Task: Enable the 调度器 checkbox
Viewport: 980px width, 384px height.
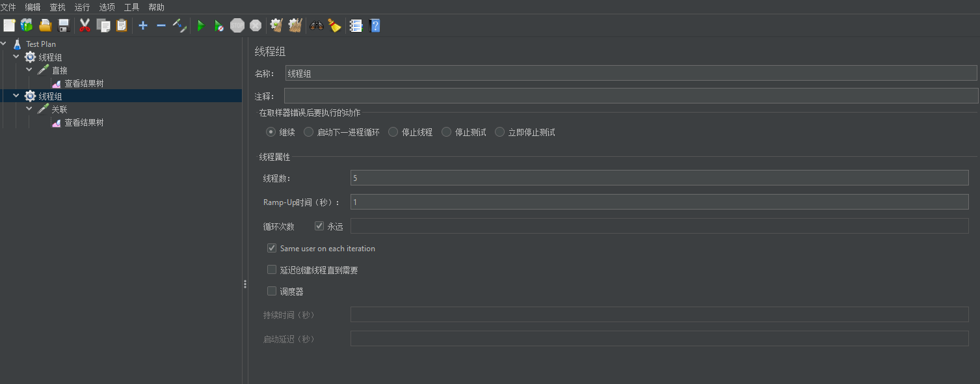Action: [272, 291]
